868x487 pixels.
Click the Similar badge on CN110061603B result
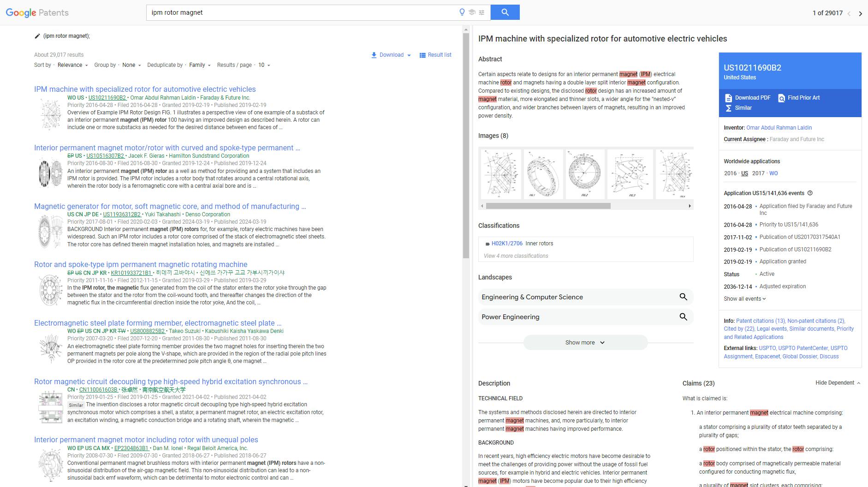point(76,405)
